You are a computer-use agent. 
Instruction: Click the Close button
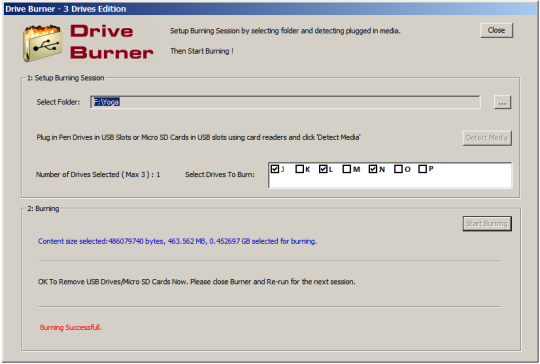tap(496, 30)
